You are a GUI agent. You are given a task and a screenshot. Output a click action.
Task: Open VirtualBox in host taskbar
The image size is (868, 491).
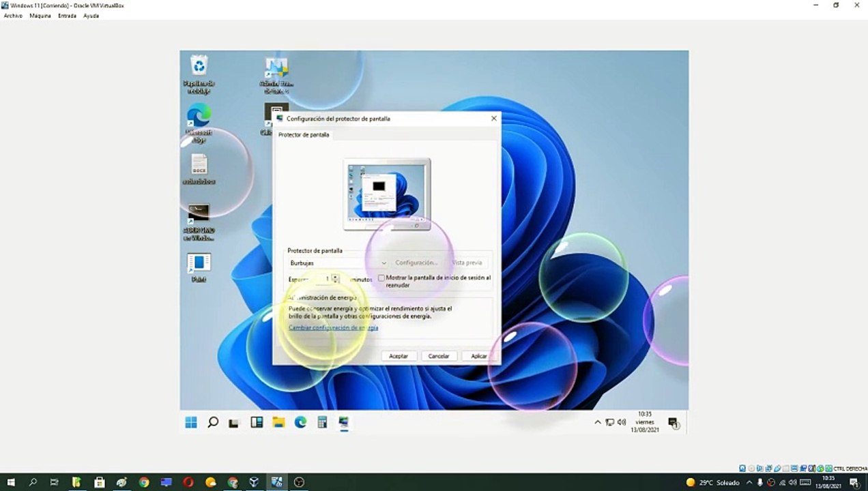(254, 482)
